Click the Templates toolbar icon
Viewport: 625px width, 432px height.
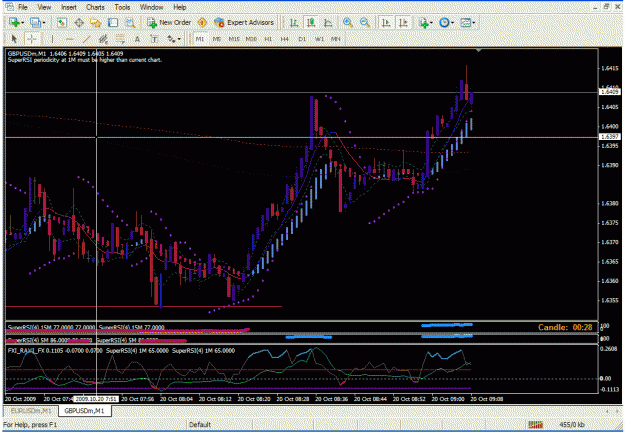click(465, 23)
